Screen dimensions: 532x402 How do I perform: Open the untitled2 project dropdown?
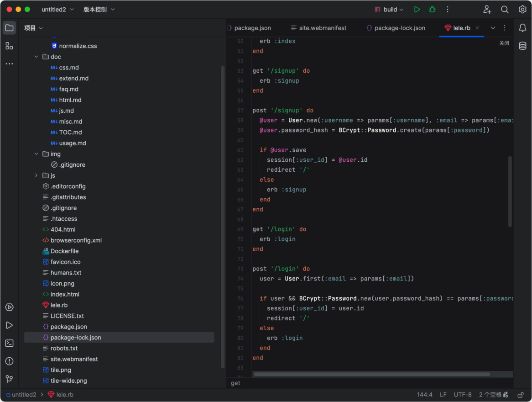[57, 10]
